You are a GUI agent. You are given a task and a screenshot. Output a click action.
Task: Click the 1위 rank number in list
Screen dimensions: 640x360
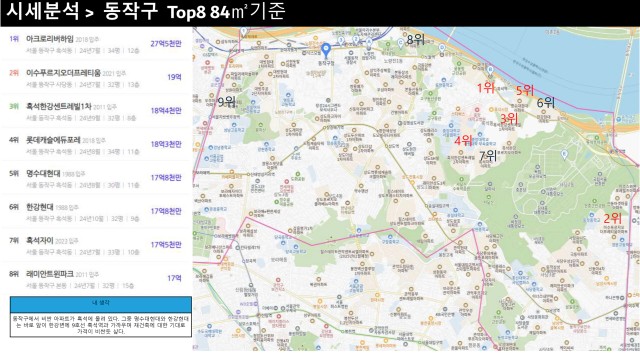(x=14, y=39)
